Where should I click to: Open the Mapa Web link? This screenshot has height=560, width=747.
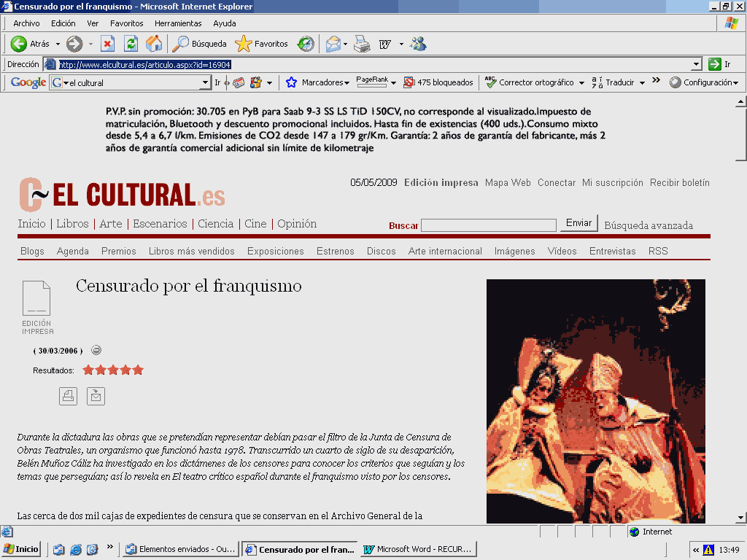pyautogui.click(x=508, y=182)
